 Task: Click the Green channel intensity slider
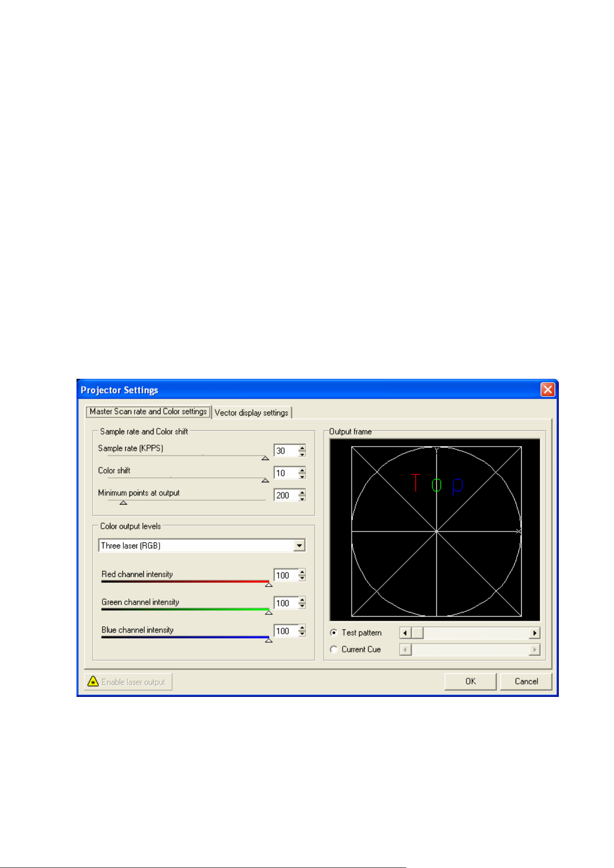click(x=185, y=609)
